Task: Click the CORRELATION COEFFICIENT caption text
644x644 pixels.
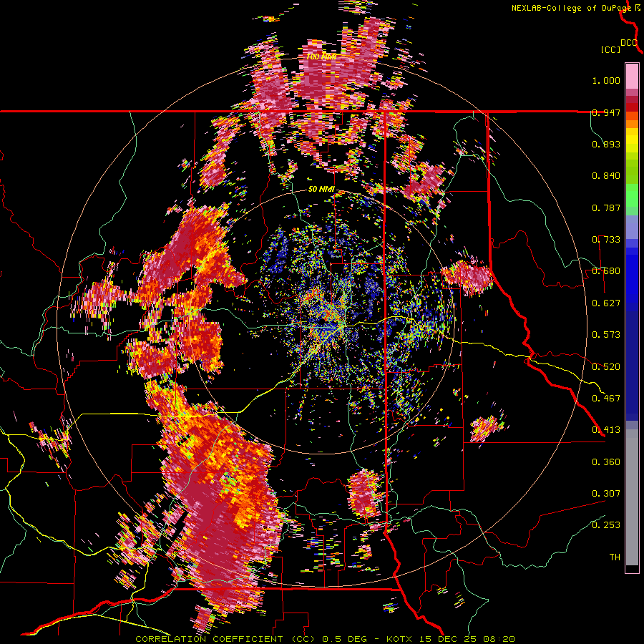Action: pyautogui.click(x=209, y=639)
